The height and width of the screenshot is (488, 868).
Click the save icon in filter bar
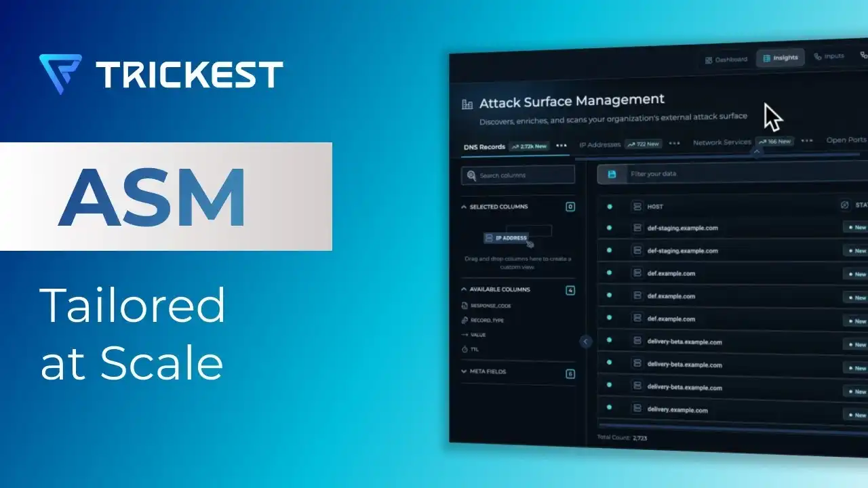point(612,174)
